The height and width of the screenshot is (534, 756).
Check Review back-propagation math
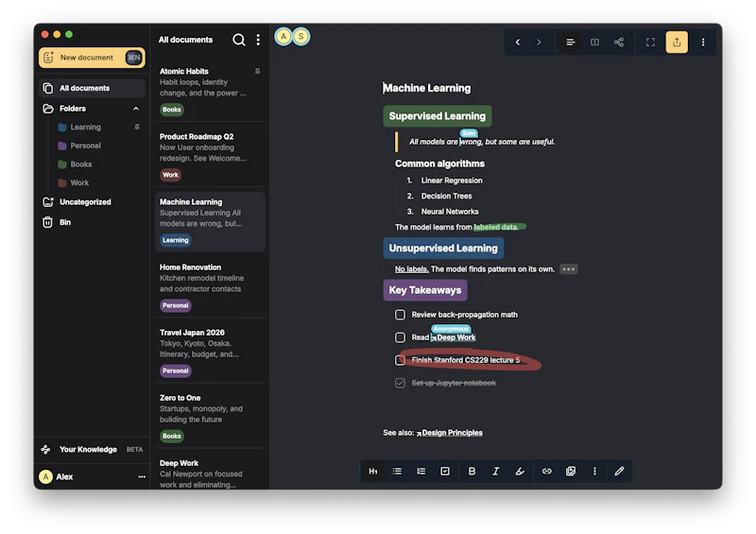tap(400, 315)
